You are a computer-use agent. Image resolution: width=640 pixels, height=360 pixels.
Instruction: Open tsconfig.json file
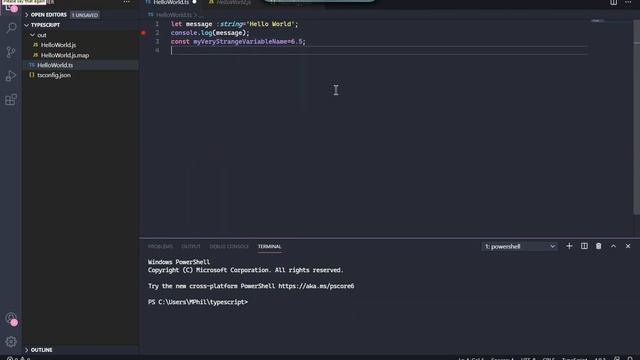pos(54,75)
